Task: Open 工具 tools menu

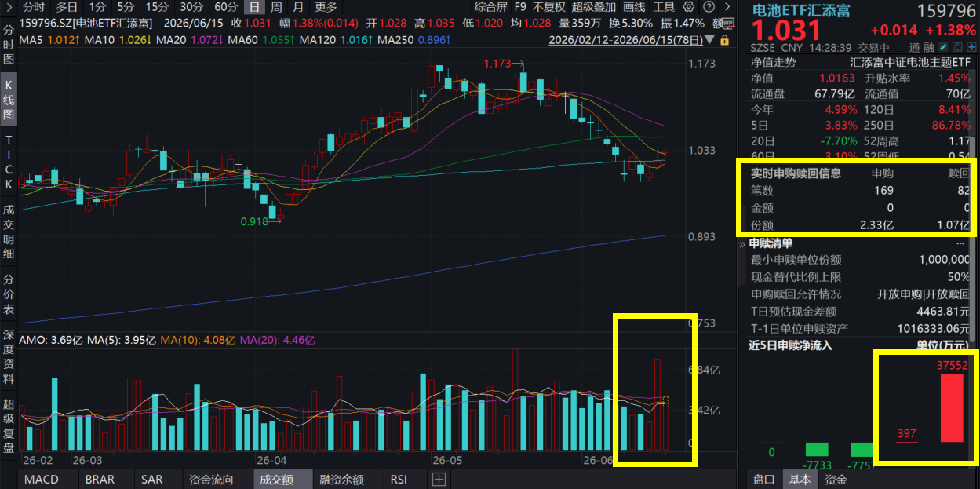Action: tap(664, 6)
